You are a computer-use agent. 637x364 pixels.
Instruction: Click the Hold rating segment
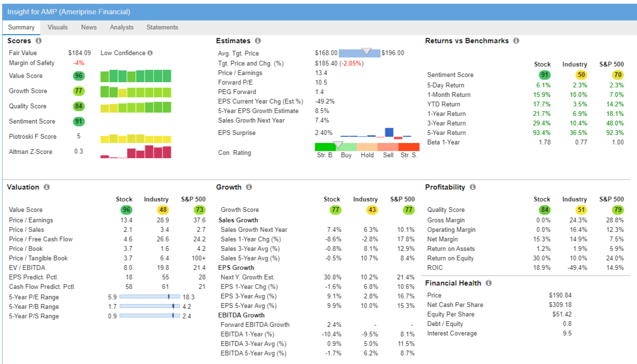click(367, 147)
